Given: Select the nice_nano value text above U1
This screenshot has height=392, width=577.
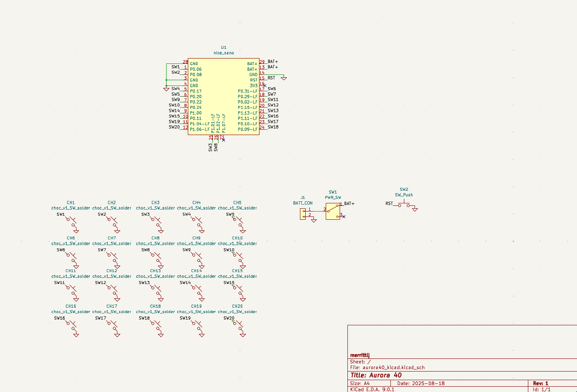Looking at the screenshot, I should pos(223,53).
